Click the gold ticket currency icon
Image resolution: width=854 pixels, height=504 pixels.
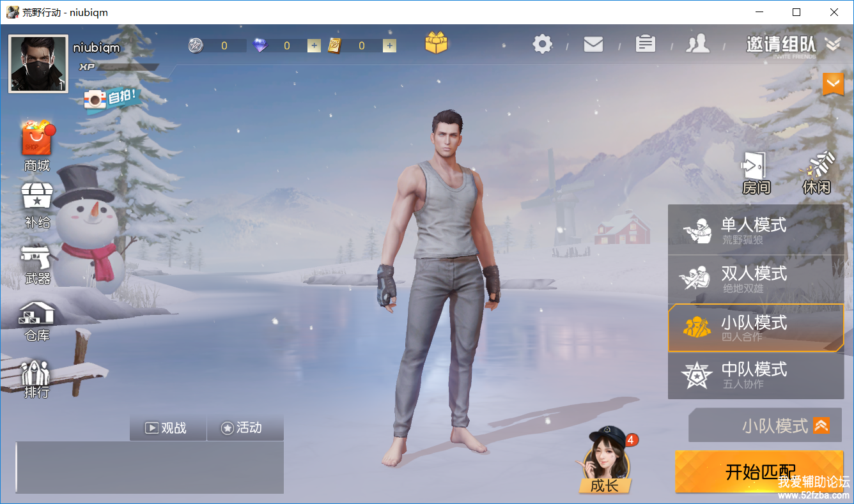tap(334, 45)
